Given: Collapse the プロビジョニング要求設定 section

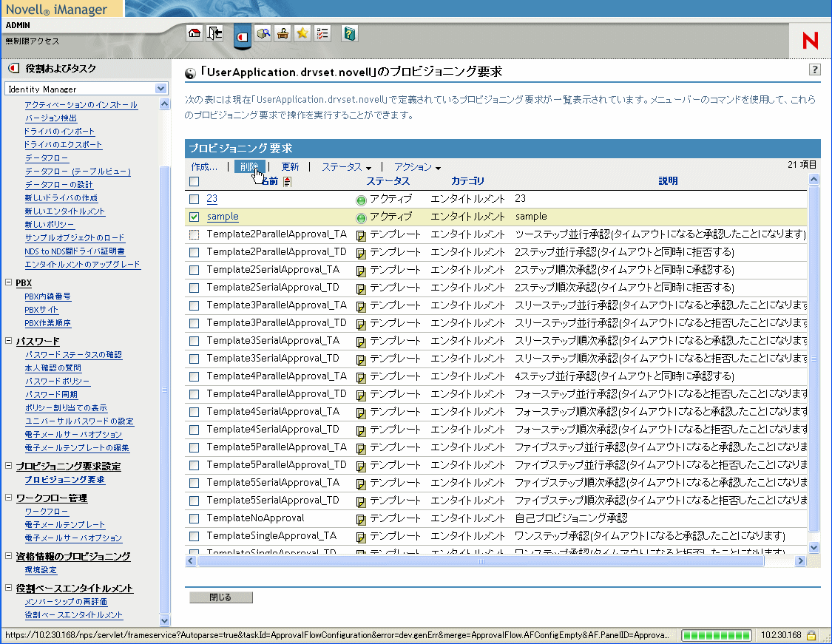Looking at the screenshot, I should (x=8, y=465).
